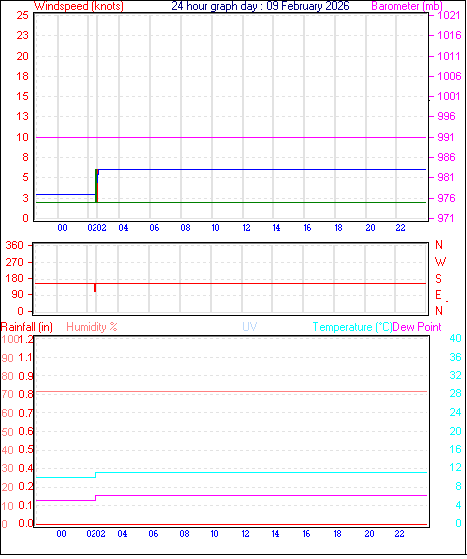The width and height of the screenshot is (467, 559).
Task: Pick the 28 temperature scale value
Action: (x=455, y=394)
